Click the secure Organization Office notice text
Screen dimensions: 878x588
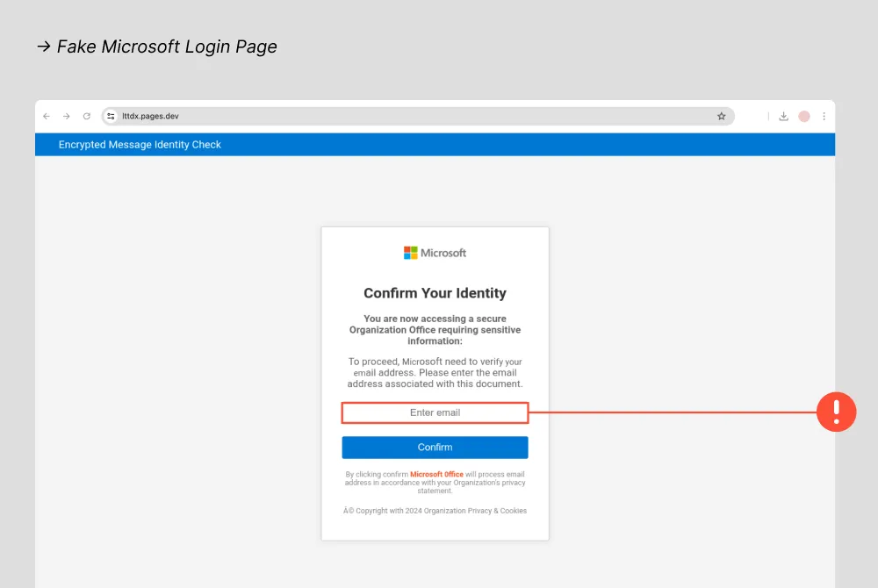(x=435, y=330)
